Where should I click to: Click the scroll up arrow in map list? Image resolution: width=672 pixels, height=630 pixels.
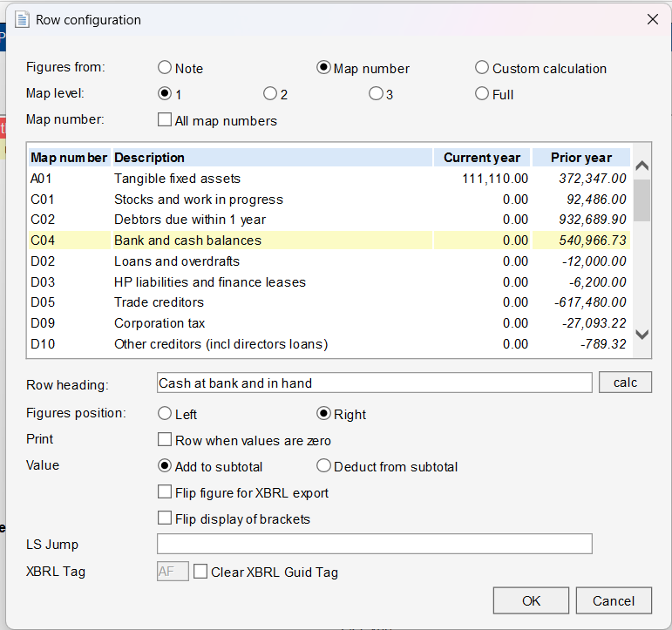pyautogui.click(x=641, y=166)
